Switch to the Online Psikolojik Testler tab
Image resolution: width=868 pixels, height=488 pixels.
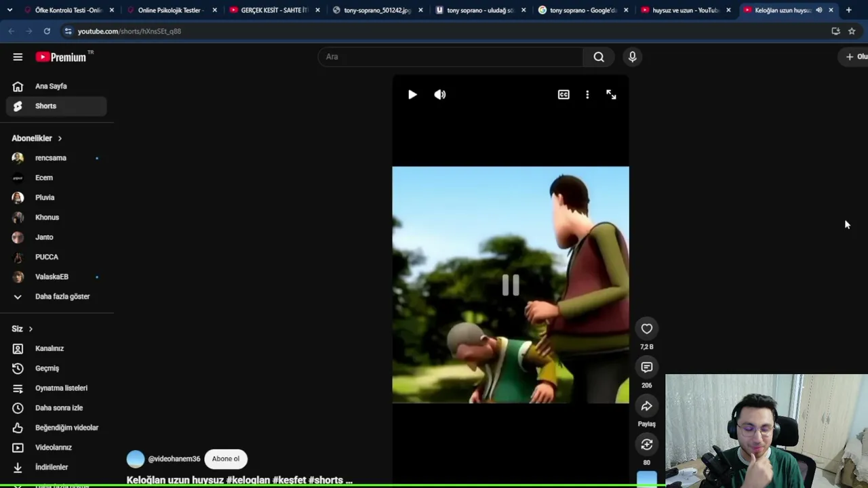pos(171,10)
